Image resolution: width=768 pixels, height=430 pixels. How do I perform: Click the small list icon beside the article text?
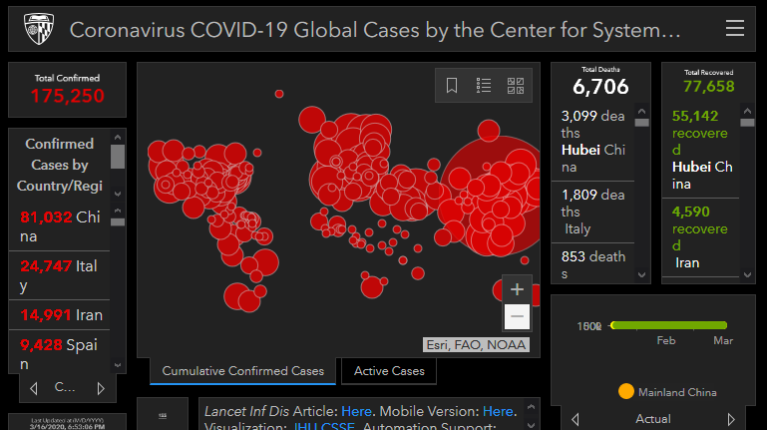[163, 416]
